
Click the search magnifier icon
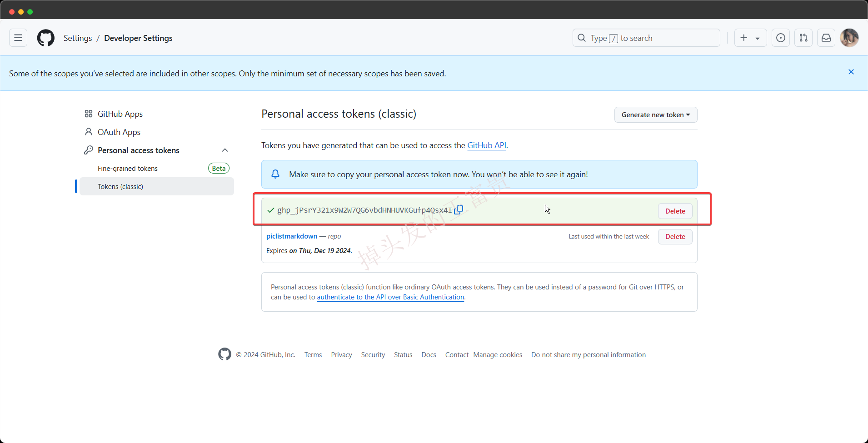(x=582, y=38)
